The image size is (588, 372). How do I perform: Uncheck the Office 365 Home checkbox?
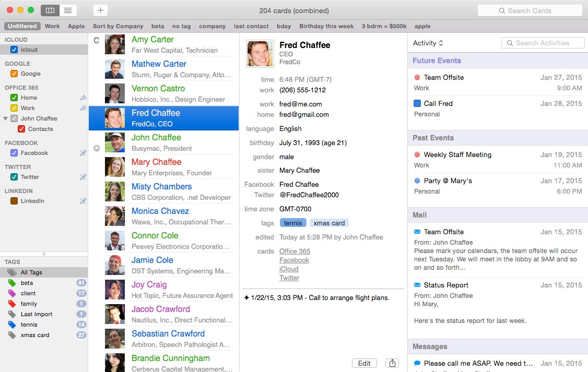click(x=14, y=98)
